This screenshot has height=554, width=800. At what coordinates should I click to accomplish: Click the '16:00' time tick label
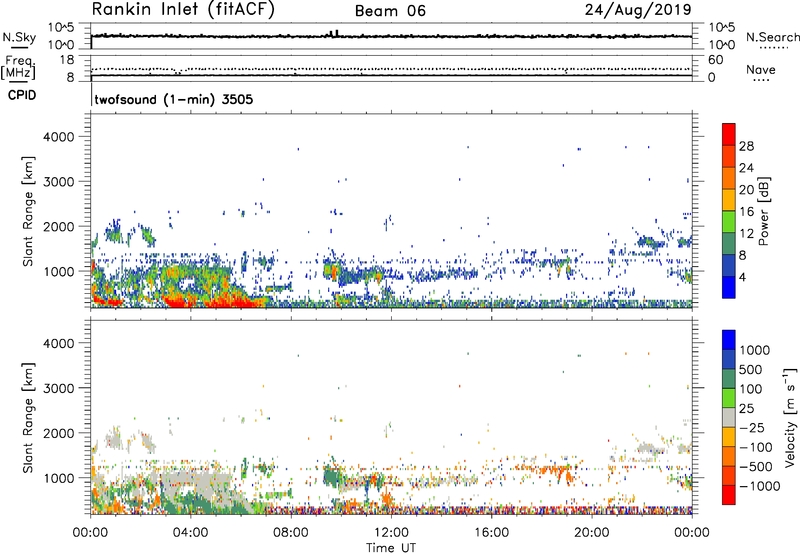[491, 533]
